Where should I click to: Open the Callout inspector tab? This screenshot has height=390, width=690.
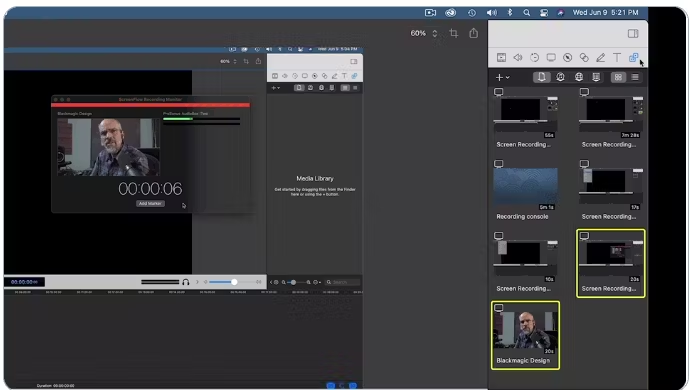[568, 58]
